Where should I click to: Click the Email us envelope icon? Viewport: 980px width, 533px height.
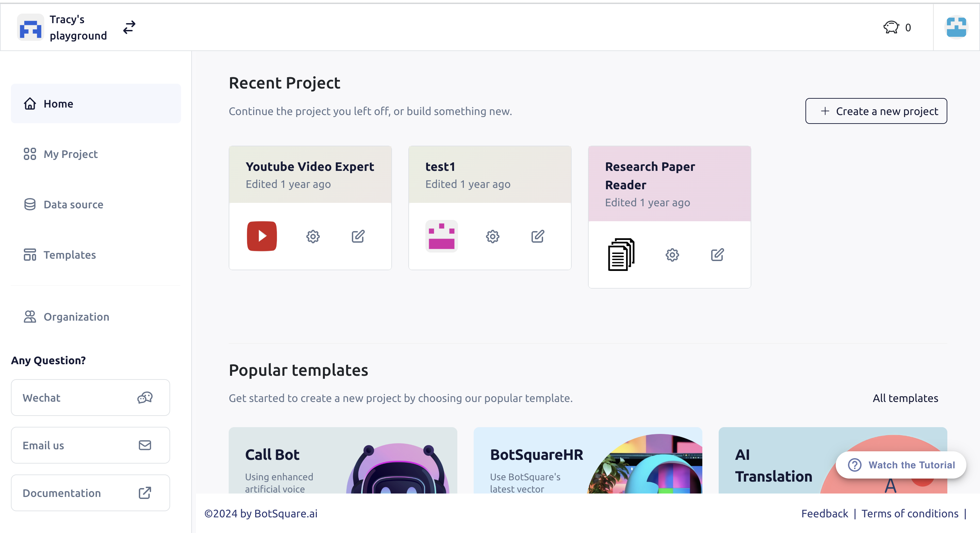pyautogui.click(x=145, y=445)
